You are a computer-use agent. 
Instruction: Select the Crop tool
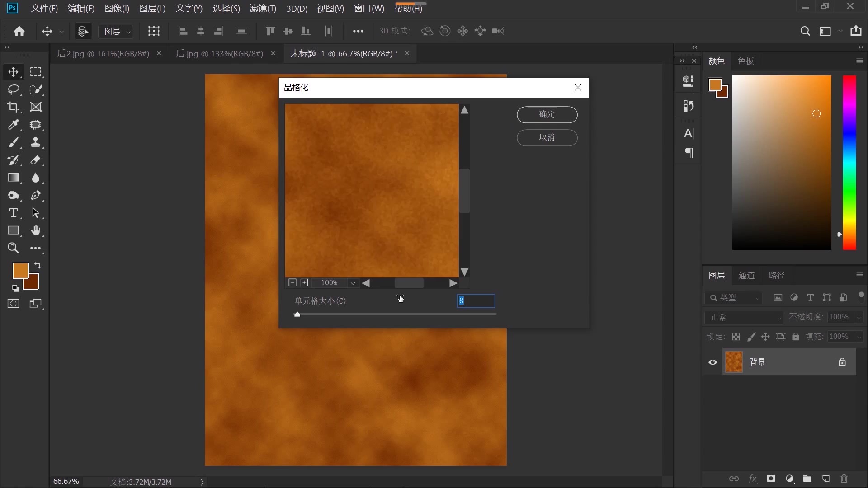click(x=13, y=107)
